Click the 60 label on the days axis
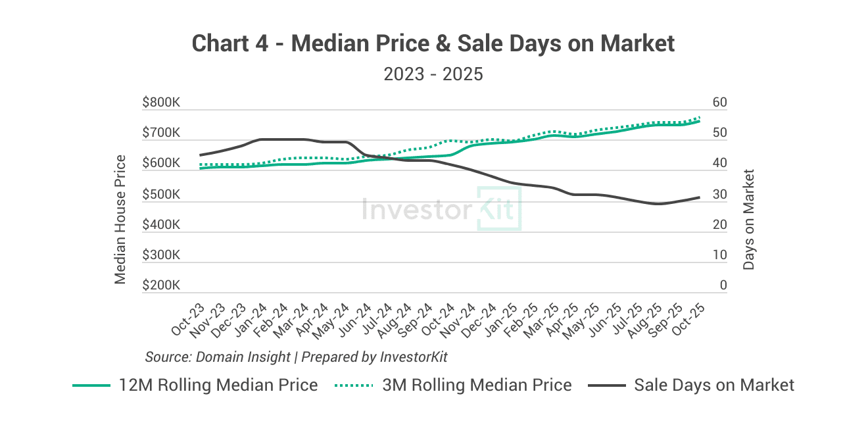 pos(719,103)
